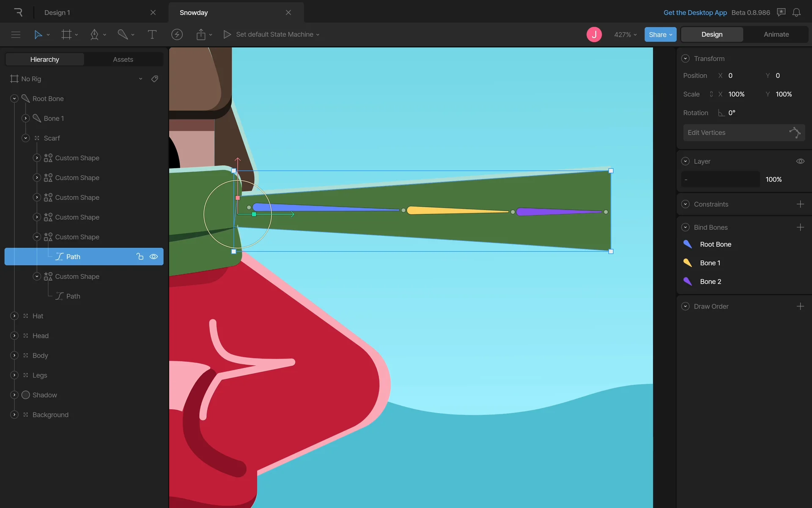
Task: Open the notifications bell
Action: [x=796, y=13]
